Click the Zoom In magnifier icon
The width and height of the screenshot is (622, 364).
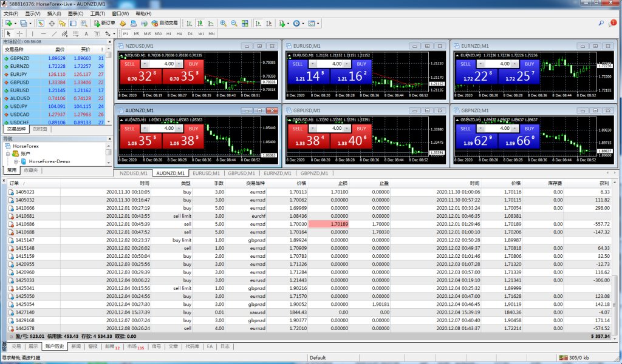click(x=223, y=24)
